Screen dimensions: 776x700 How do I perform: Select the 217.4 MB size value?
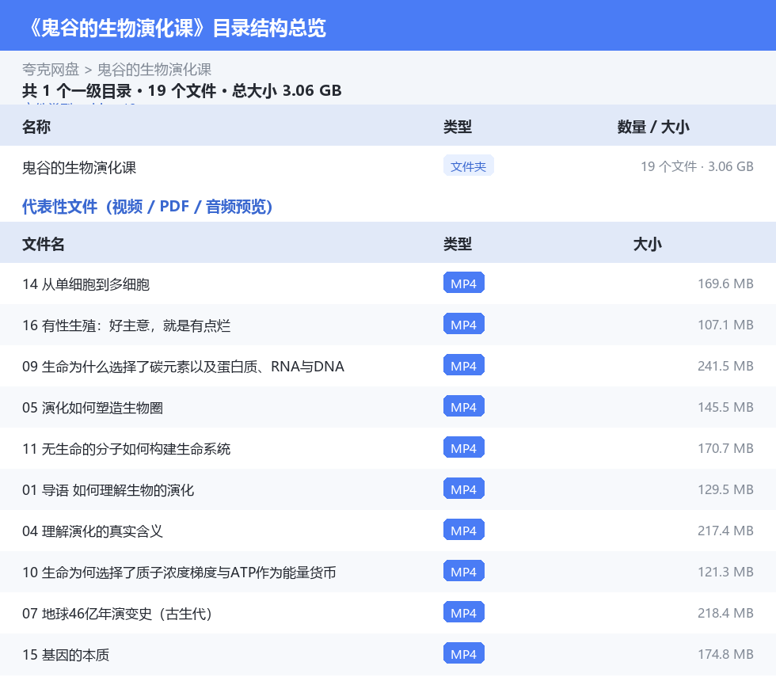(x=725, y=531)
